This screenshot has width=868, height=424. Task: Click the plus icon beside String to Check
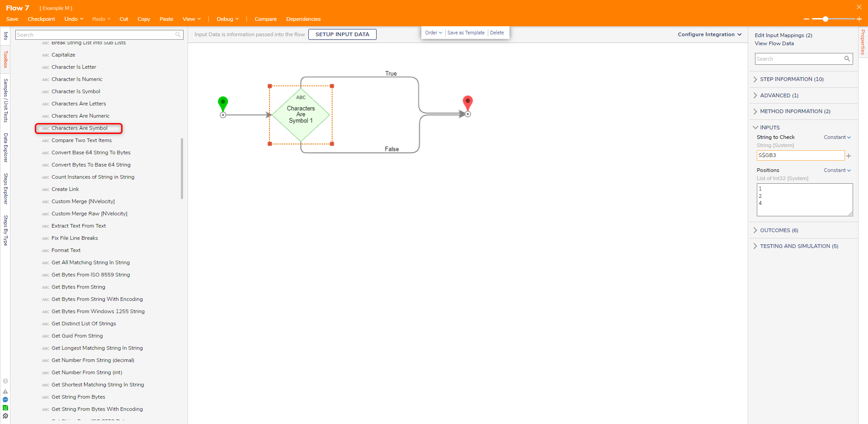coord(849,156)
